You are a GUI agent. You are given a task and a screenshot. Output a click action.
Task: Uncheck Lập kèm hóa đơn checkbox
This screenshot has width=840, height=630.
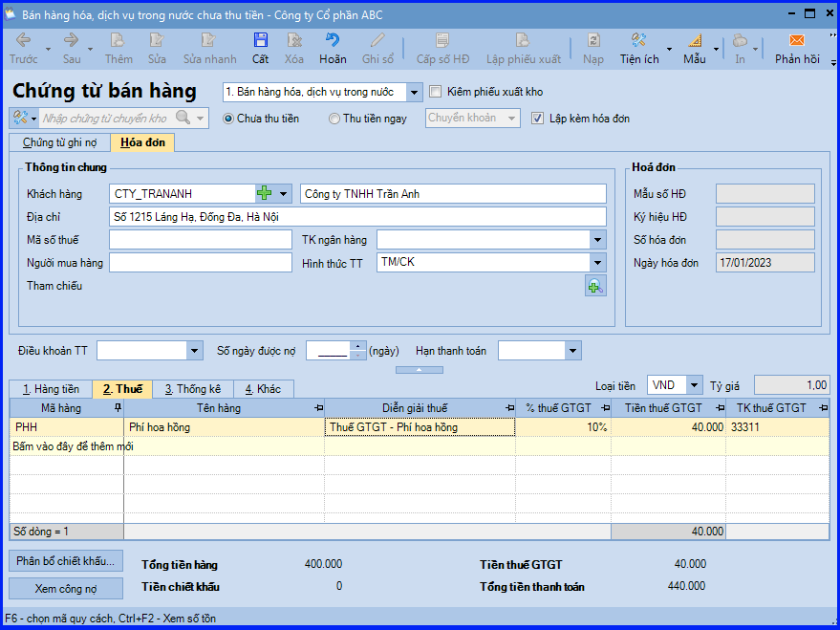(537, 119)
